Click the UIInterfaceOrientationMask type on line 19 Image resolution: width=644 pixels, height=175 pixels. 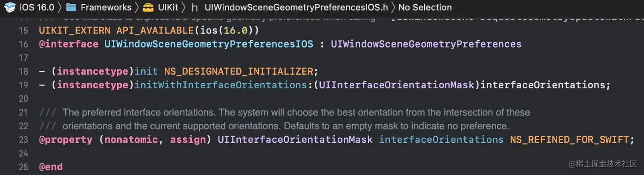coord(396,85)
